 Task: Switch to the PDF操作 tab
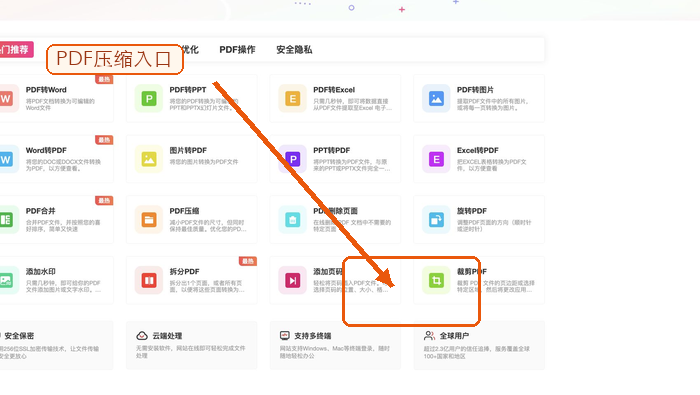(x=238, y=50)
